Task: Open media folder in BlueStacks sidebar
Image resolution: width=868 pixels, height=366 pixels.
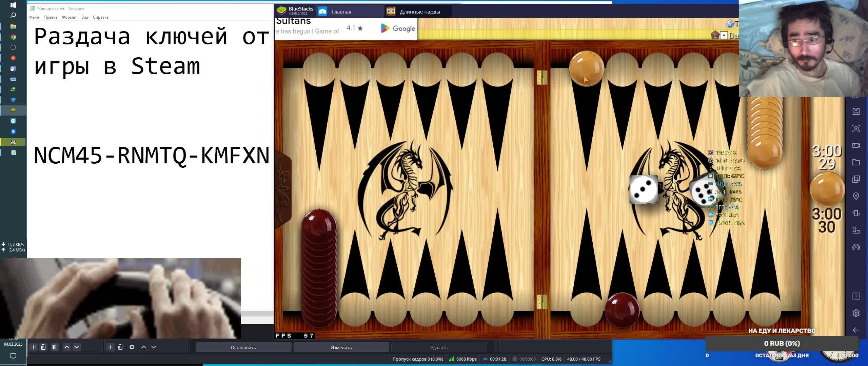Action: tap(856, 162)
